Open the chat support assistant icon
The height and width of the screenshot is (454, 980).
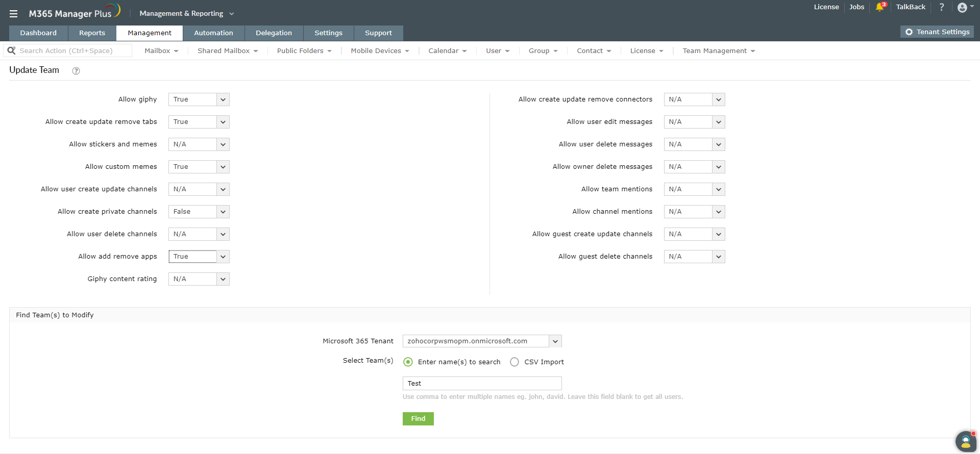pos(965,441)
